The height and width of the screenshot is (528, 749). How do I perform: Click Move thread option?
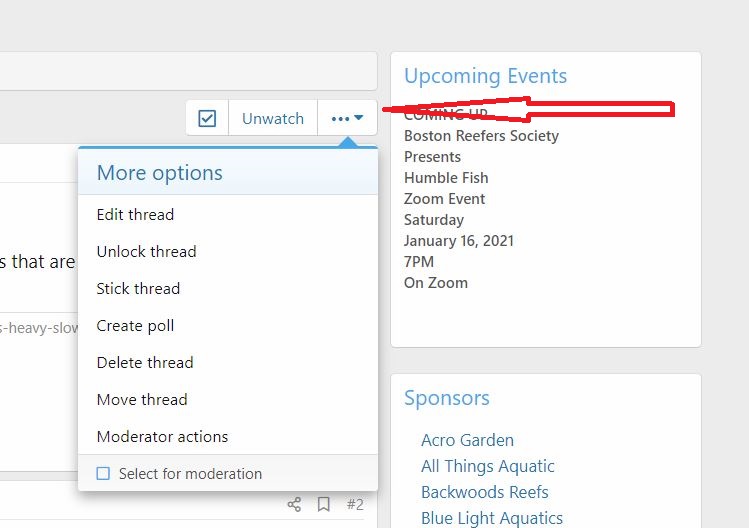click(142, 399)
